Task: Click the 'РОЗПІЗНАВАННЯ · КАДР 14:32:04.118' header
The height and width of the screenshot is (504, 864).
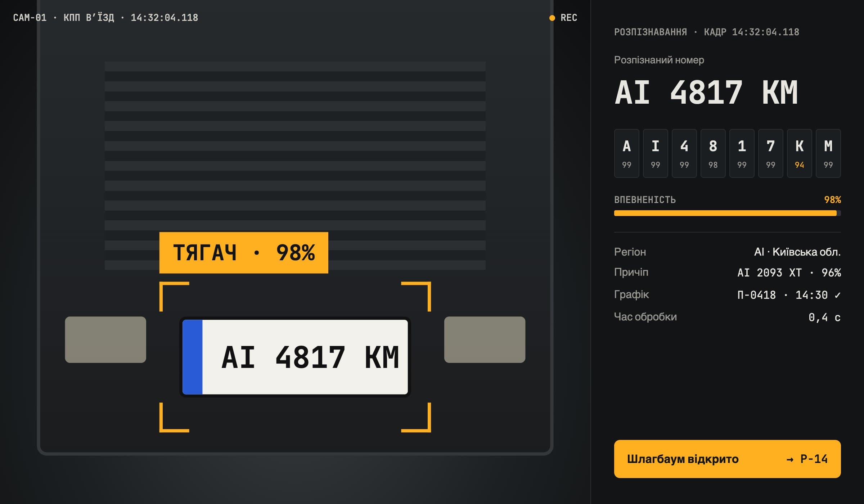Action: click(x=706, y=32)
